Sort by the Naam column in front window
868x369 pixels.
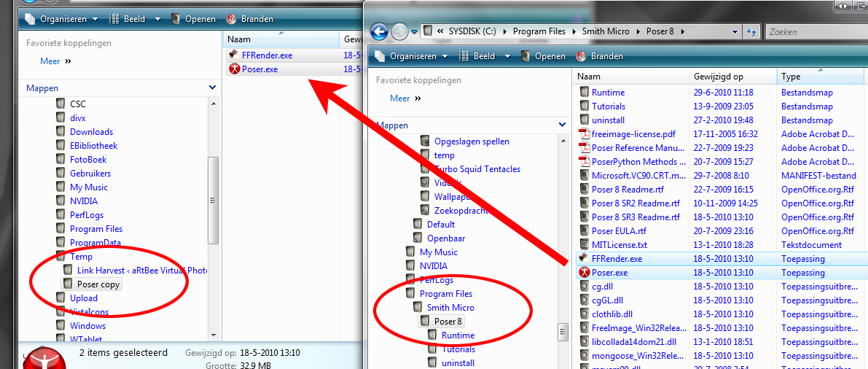(x=630, y=77)
